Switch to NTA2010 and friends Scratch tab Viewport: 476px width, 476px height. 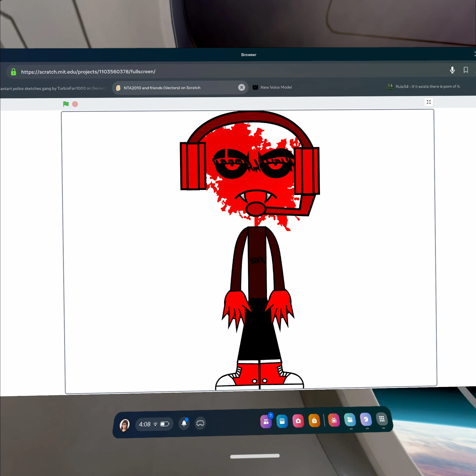coord(180,87)
